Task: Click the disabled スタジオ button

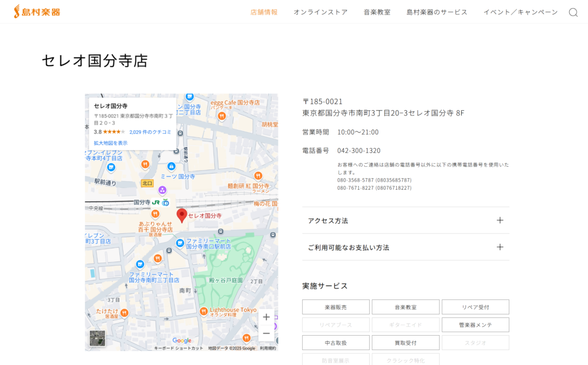Action: (475, 343)
